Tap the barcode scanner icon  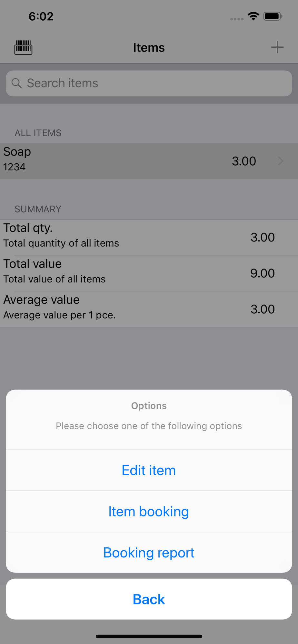tap(23, 48)
